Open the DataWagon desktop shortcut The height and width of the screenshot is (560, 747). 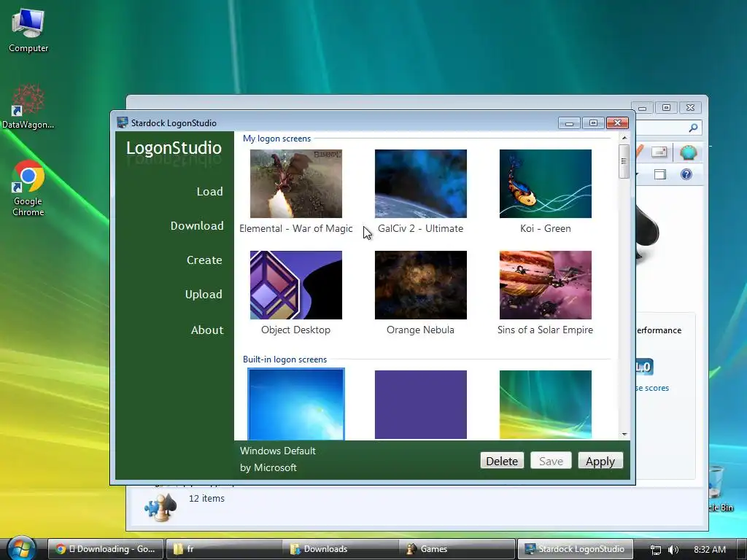(x=28, y=107)
